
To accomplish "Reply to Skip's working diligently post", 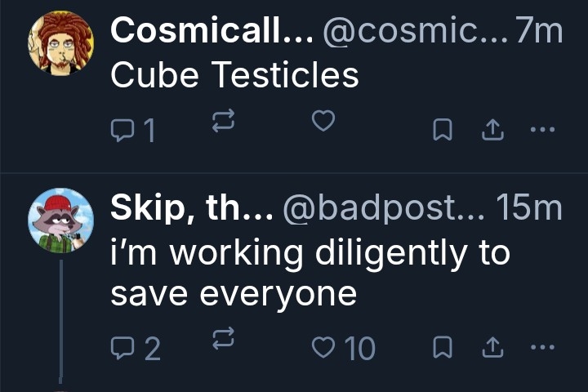I will (x=121, y=349).
